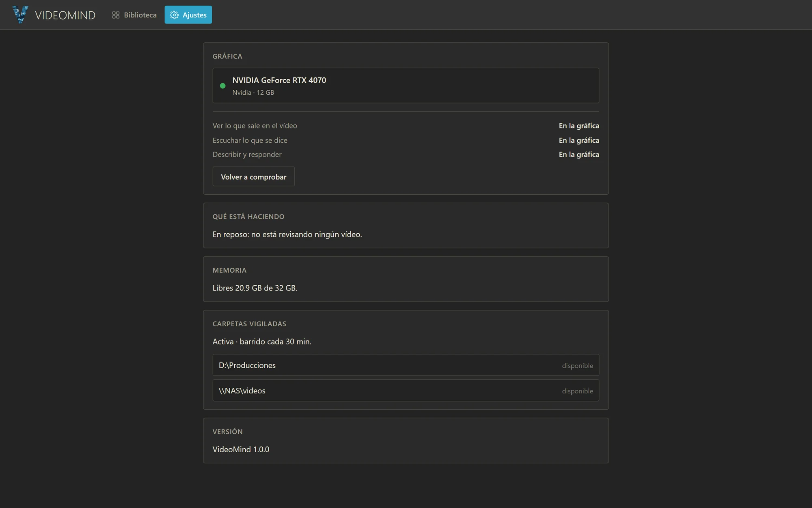The width and height of the screenshot is (812, 508).
Task: Click En la gráfica value beside Escuchar
Action: (579, 140)
